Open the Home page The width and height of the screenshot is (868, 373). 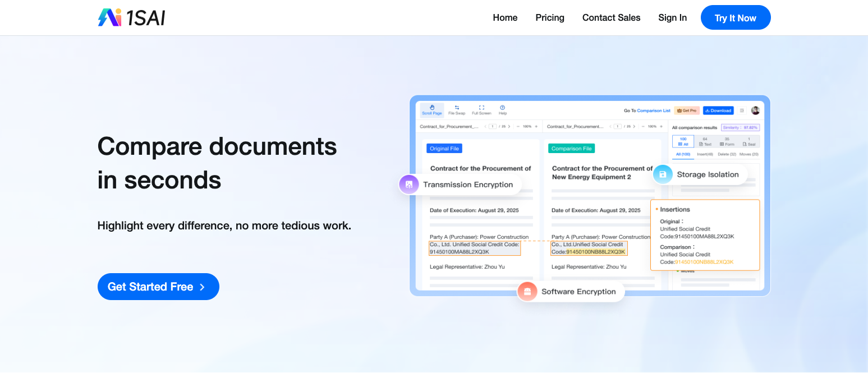pyautogui.click(x=505, y=18)
